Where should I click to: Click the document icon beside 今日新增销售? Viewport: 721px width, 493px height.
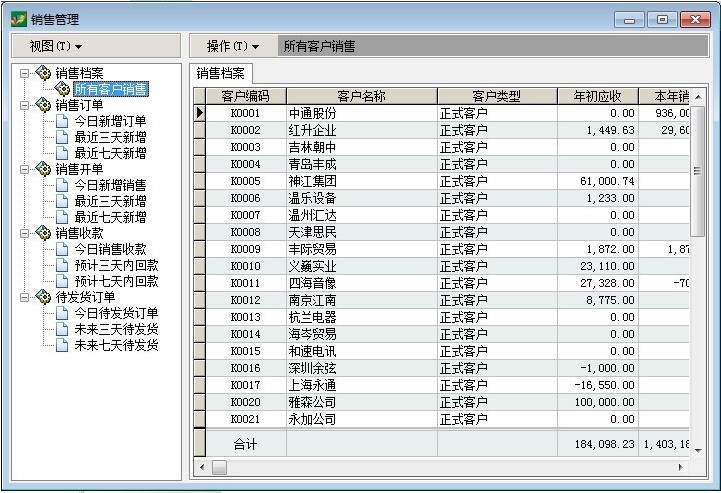point(62,185)
